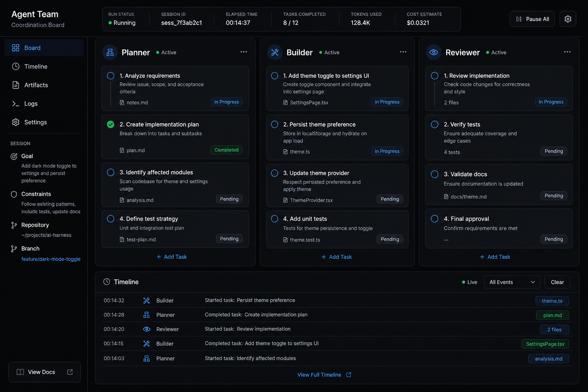This screenshot has width=588, height=392.
Task: Click file icon next to theme.test.ts
Action: tap(286, 240)
